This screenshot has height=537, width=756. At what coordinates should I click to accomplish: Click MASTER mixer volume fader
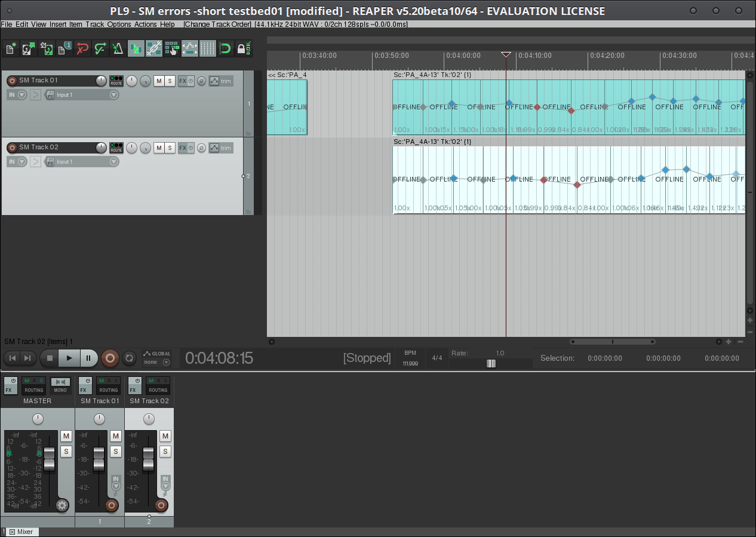pyautogui.click(x=49, y=459)
